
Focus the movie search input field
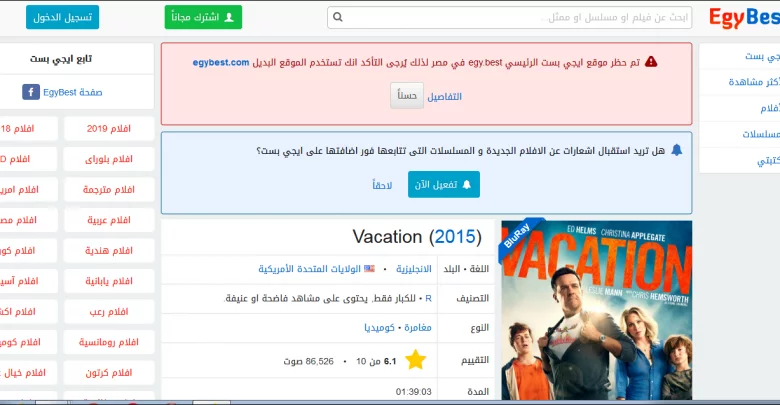click(x=509, y=17)
